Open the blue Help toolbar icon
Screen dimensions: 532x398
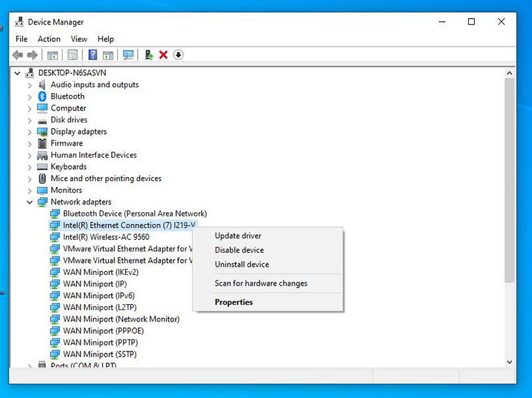click(92, 55)
